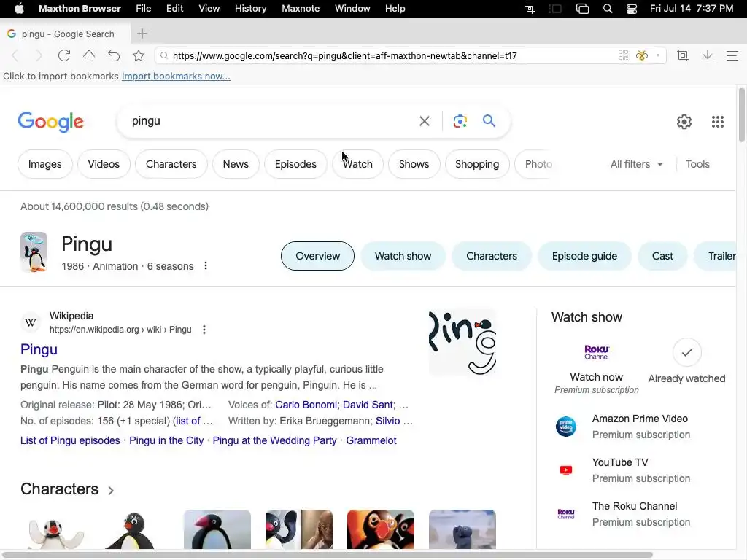The image size is (747, 560).
Task: Open the Wikipedia result's three-dot menu
Action: click(204, 330)
